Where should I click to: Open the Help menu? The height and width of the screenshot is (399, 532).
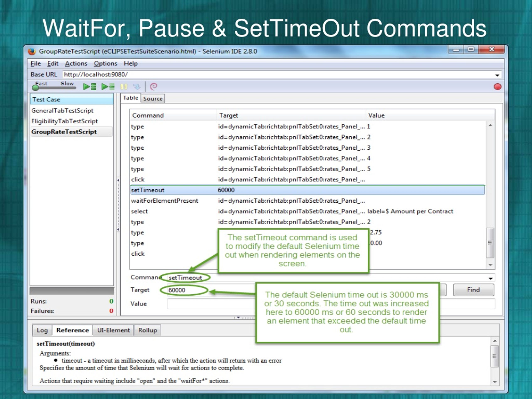131,64
